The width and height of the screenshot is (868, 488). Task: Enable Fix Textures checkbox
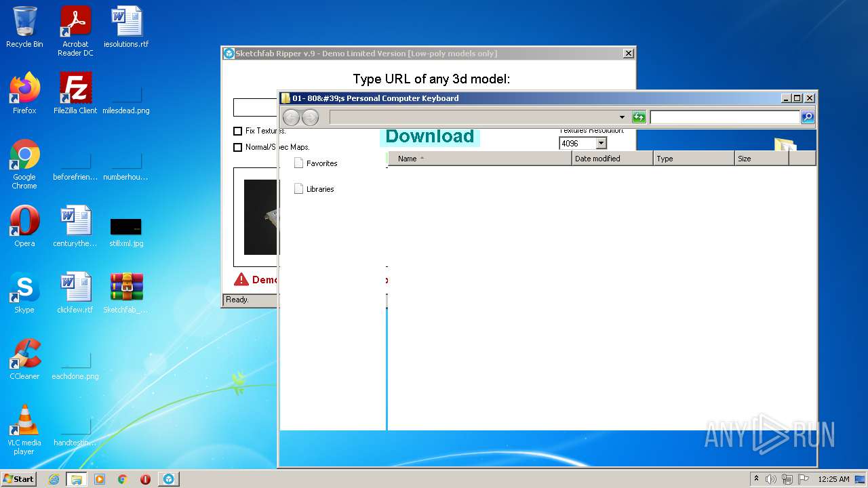pyautogui.click(x=237, y=131)
